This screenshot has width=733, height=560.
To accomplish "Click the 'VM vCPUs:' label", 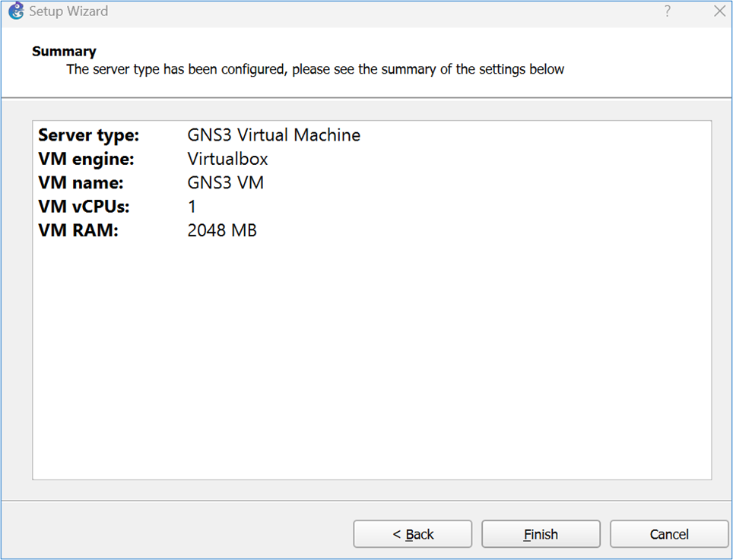I will click(x=84, y=207).
